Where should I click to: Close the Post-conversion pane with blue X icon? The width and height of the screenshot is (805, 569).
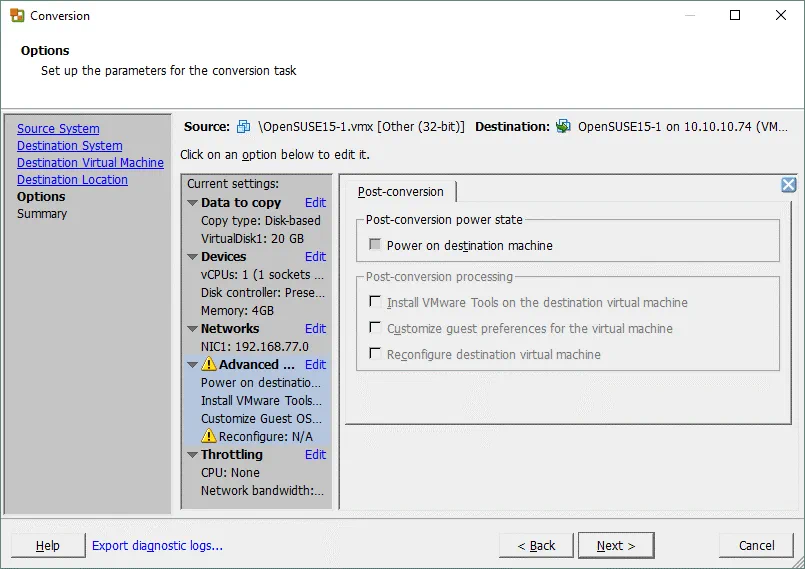click(x=788, y=185)
